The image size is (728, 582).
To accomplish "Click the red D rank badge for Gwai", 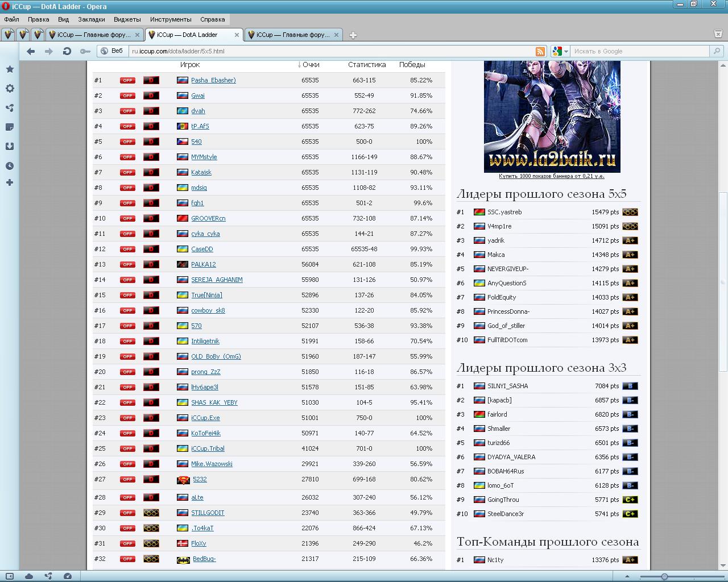I will [x=151, y=95].
